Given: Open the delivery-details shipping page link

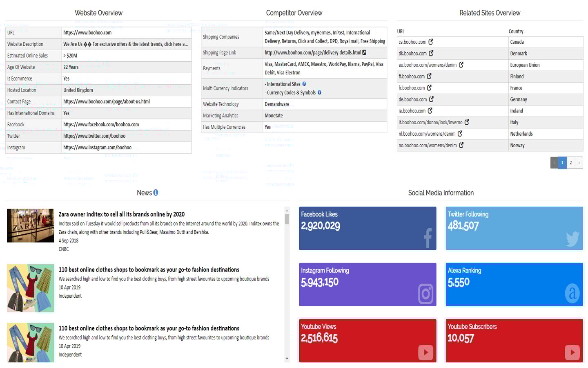Looking at the screenshot, I should coord(313,52).
